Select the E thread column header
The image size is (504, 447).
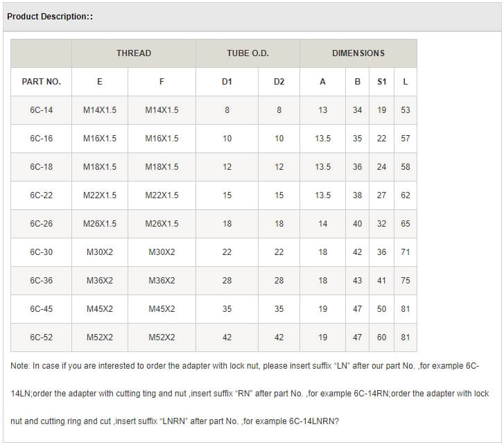coord(100,82)
